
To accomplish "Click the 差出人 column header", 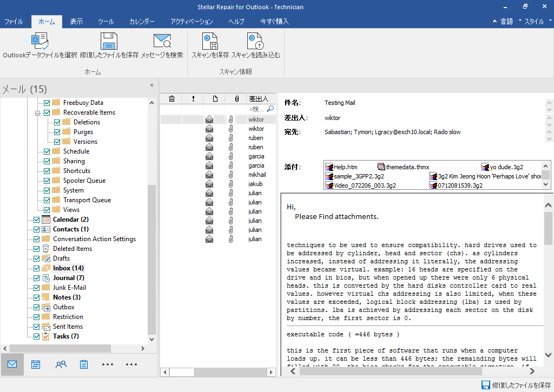I will pyautogui.click(x=261, y=99).
